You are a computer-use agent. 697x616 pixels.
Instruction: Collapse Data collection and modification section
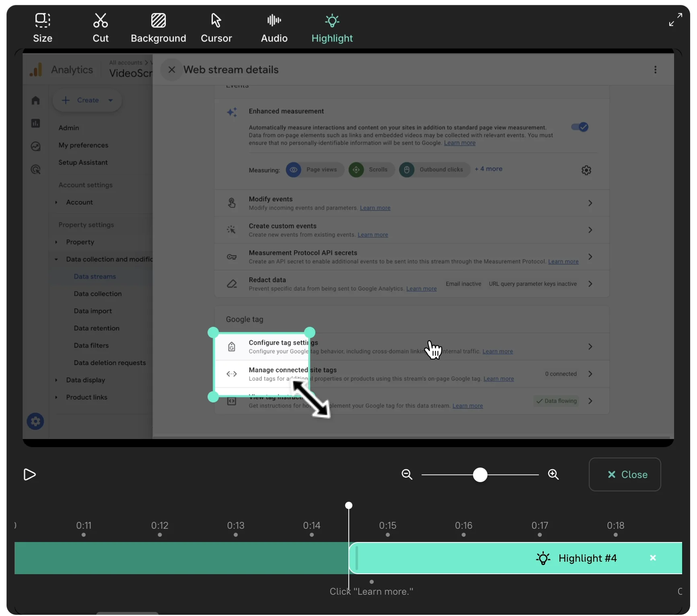point(56,259)
